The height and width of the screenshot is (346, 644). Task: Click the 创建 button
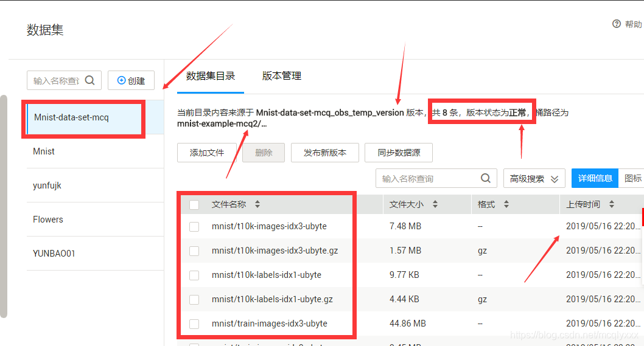point(131,80)
